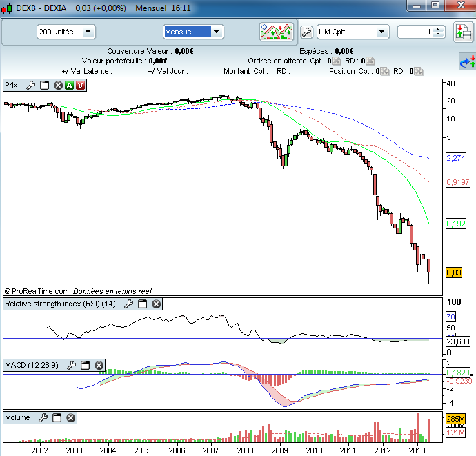Click the Couverture Valeur amount 0,00€
This screenshot has width=476, height=456.
184,51
